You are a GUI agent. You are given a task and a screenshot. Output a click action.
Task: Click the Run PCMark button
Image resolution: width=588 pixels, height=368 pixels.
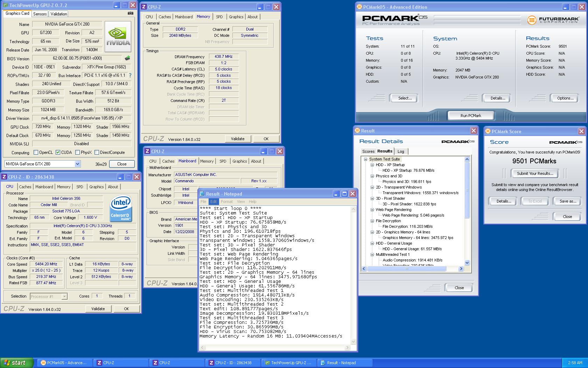(471, 116)
